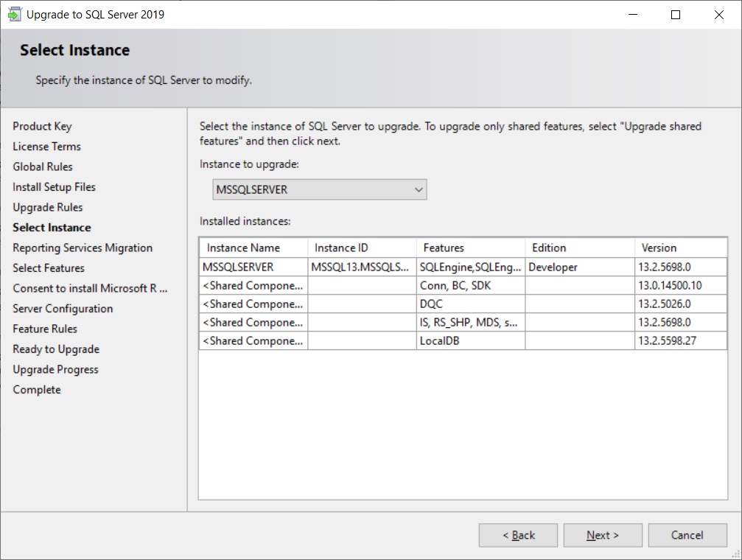Select Reporting Services Migration in sidebar
This screenshot has height=560, width=742.
pyautogui.click(x=83, y=248)
